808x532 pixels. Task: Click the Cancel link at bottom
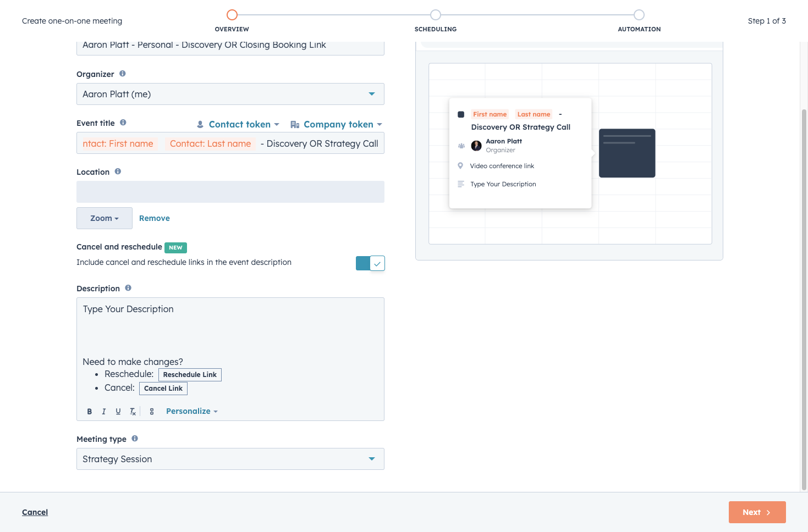coord(35,512)
